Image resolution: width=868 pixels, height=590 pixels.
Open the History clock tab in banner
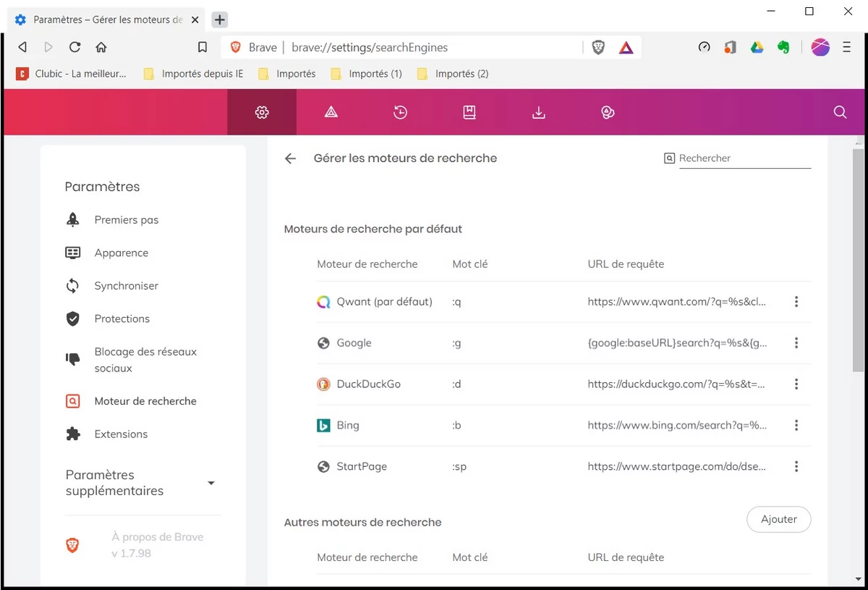[400, 112]
